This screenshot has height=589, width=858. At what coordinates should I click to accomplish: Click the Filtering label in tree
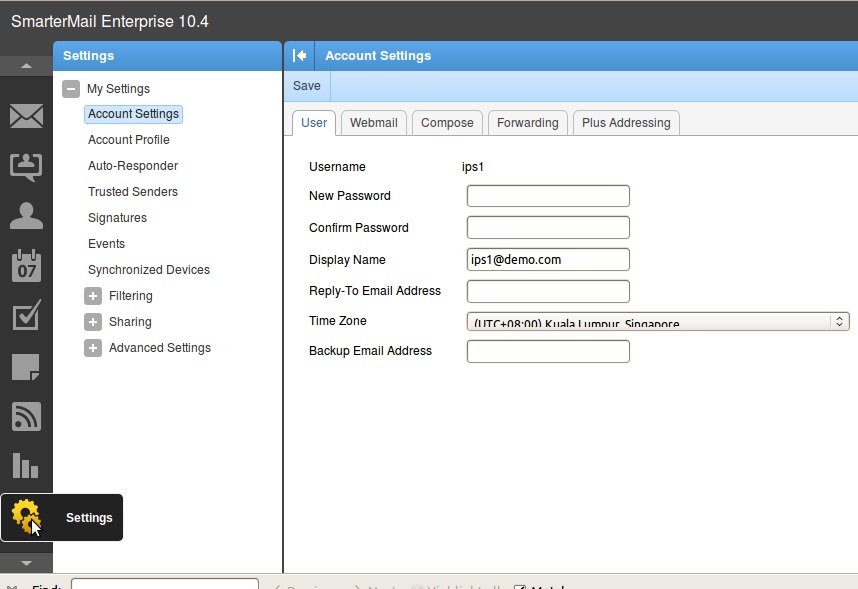[x=131, y=296]
